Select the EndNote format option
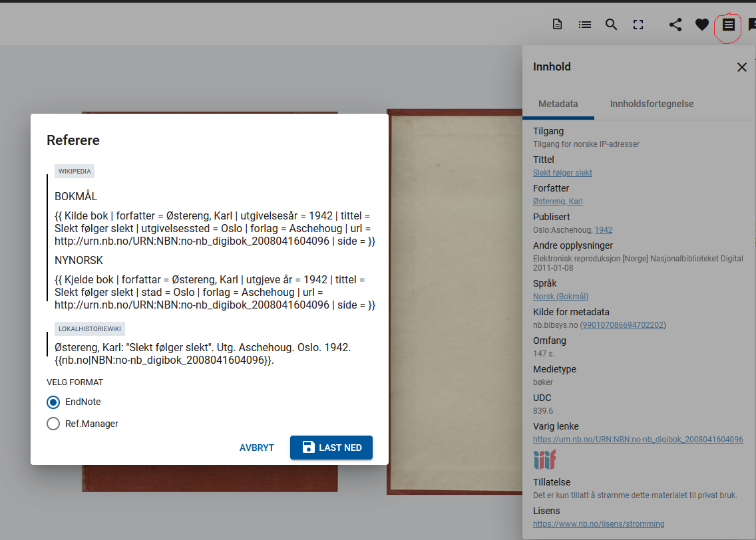 [x=53, y=402]
